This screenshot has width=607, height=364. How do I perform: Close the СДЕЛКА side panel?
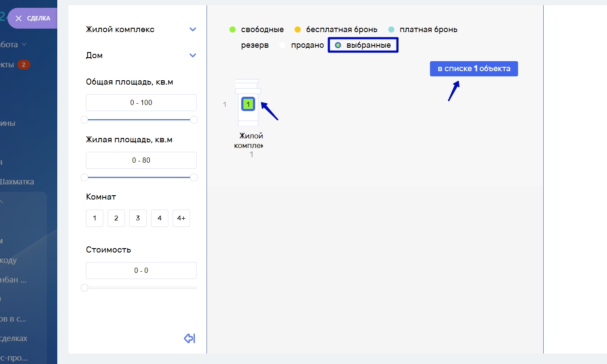coord(18,18)
